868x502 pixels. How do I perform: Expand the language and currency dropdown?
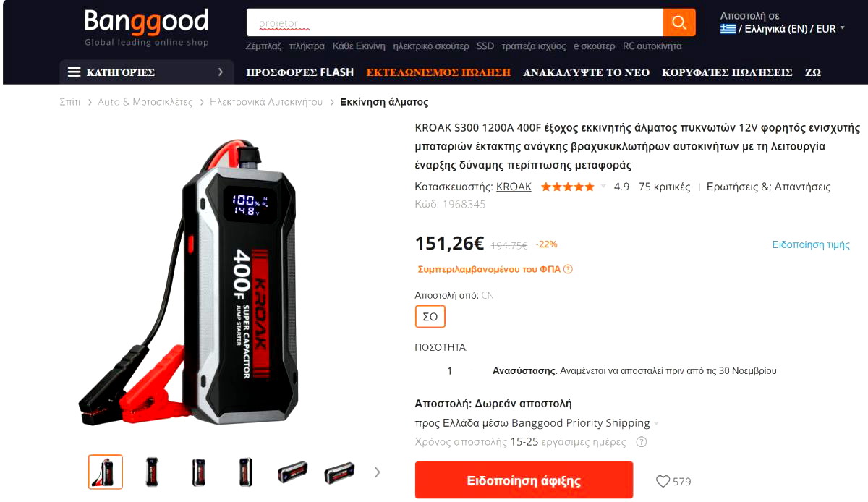pos(842,28)
